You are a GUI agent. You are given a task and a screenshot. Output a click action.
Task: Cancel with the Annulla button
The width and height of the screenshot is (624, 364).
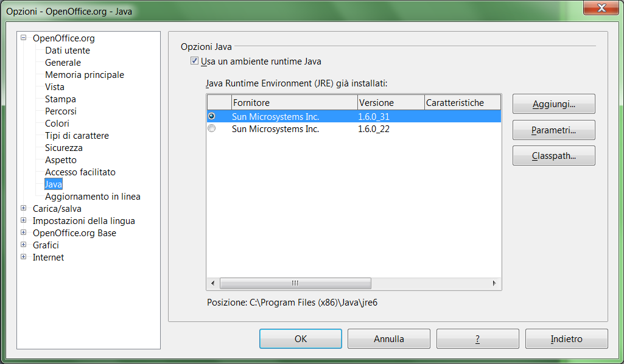(x=389, y=338)
